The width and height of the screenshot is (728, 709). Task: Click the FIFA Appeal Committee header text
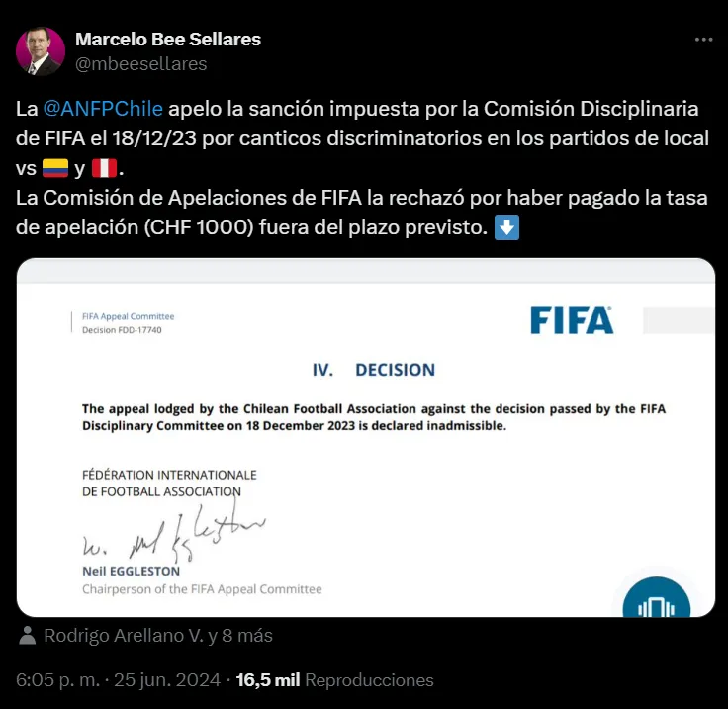coord(129,316)
